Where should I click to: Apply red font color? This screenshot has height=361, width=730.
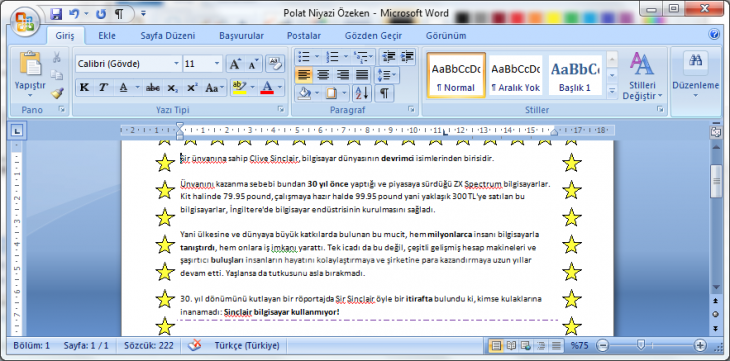point(267,88)
